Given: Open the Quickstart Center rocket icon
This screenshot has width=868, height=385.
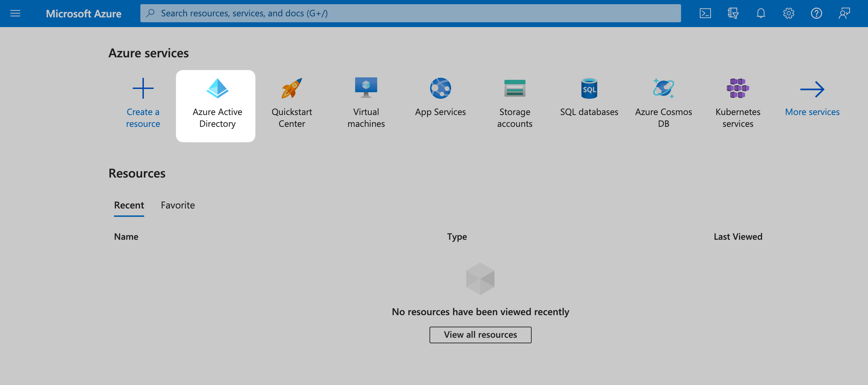Looking at the screenshot, I should [292, 88].
